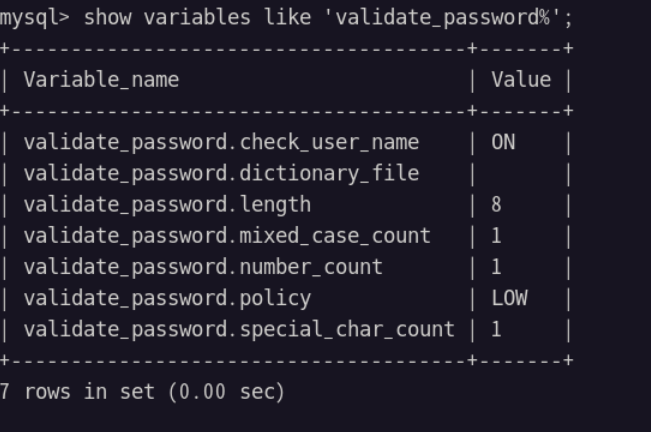Click the empty dictionary_file value cell
Screen dimensions: 651x432
tap(521, 174)
